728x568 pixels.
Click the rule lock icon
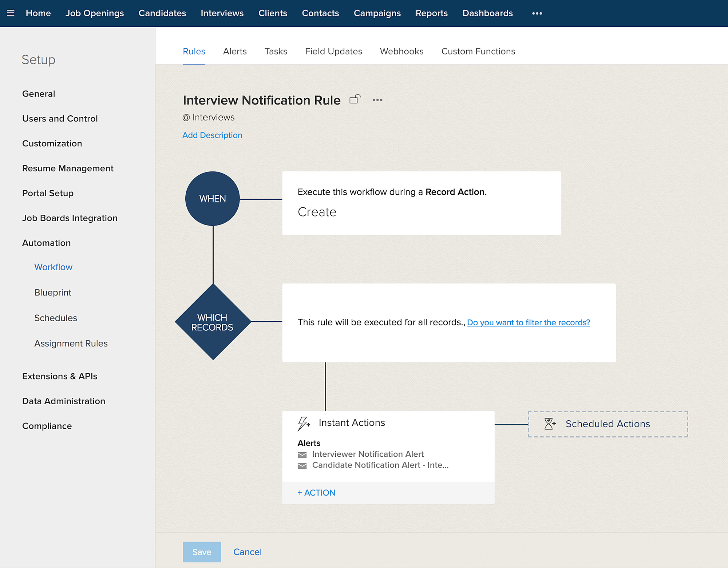355,99
